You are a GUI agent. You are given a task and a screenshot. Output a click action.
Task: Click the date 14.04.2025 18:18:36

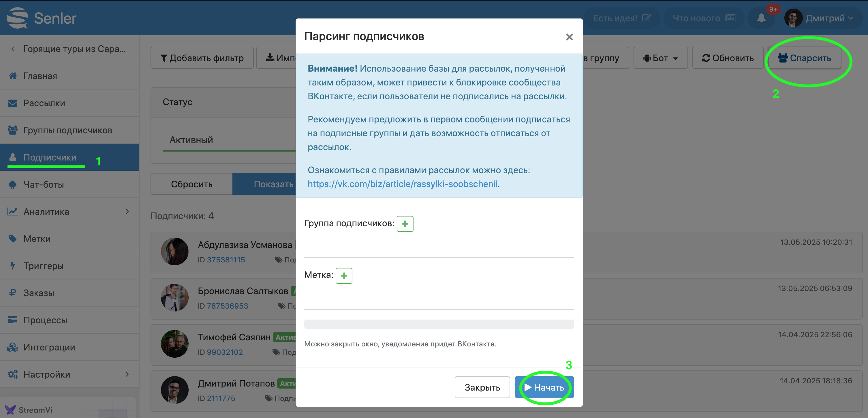816,380
